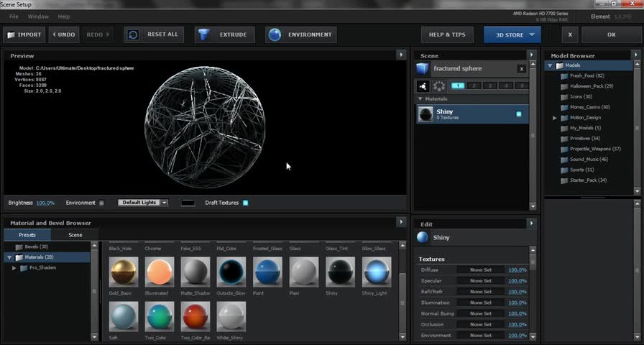
Task: Click the Import folder icon
Action: (x=11, y=35)
